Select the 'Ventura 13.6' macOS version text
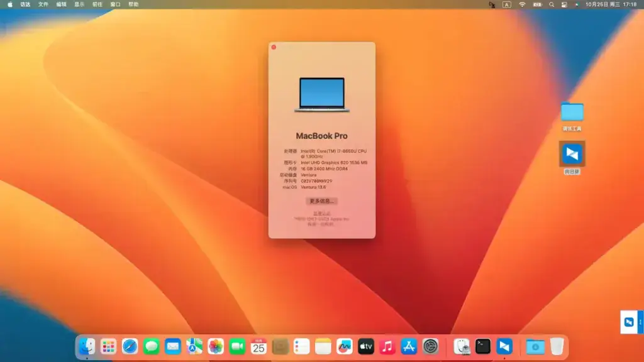The image size is (644, 362). click(x=313, y=187)
